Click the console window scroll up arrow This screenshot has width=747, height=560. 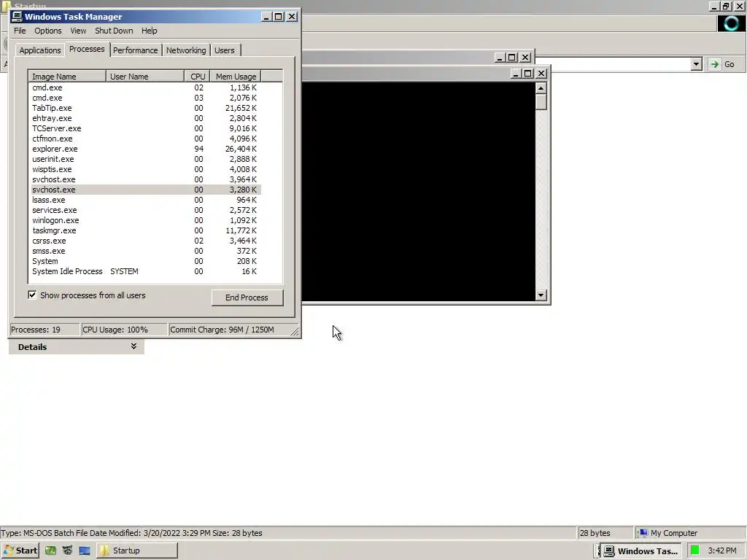pos(541,88)
